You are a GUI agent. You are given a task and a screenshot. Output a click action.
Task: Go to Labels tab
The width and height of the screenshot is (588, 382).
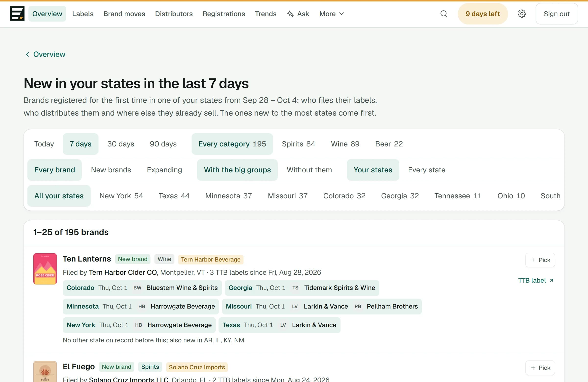[x=83, y=14]
